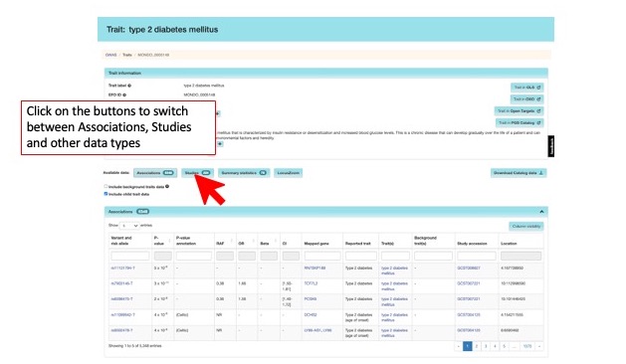Enable Include background traits data checkbox

105,186
